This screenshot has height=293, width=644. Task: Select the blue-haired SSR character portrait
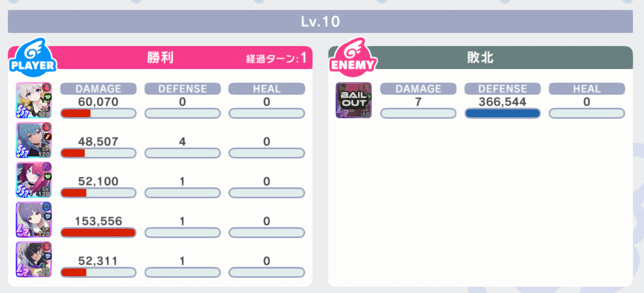[34, 140]
